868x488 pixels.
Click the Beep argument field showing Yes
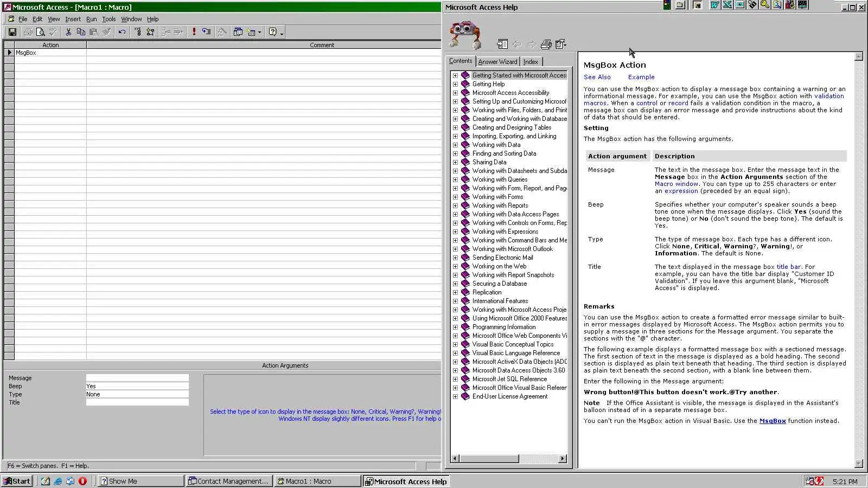point(137,386)
